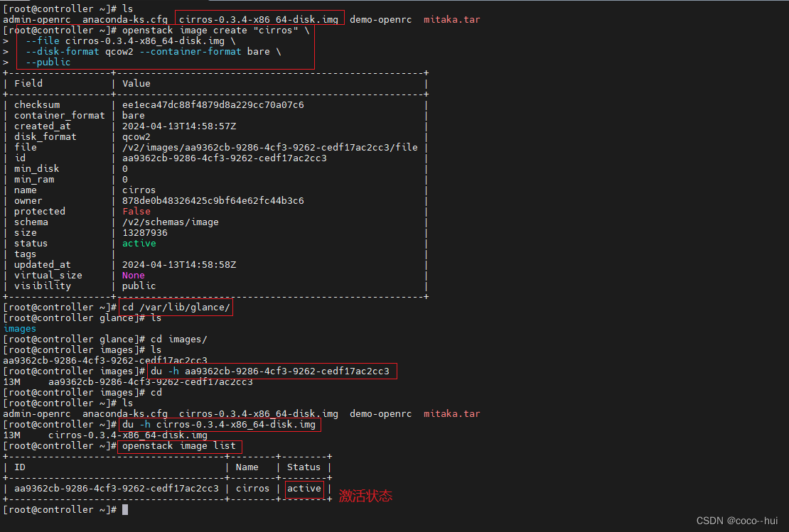Screen dimensions: 789x532
Task: Click the active status in the image table
Action: pyautogui.click(x=304, y=488)
